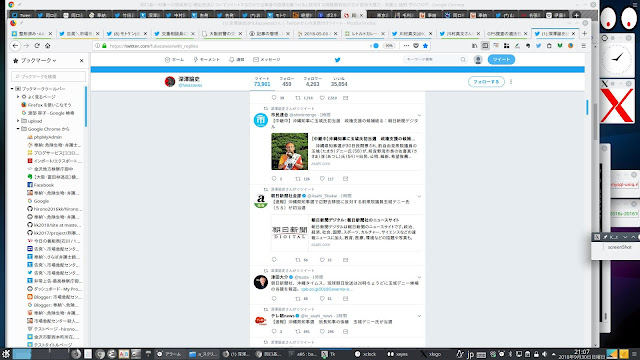Expand the upload bookmark folder
The width and height of the screenshot is (640, 360).
(18, 121)
